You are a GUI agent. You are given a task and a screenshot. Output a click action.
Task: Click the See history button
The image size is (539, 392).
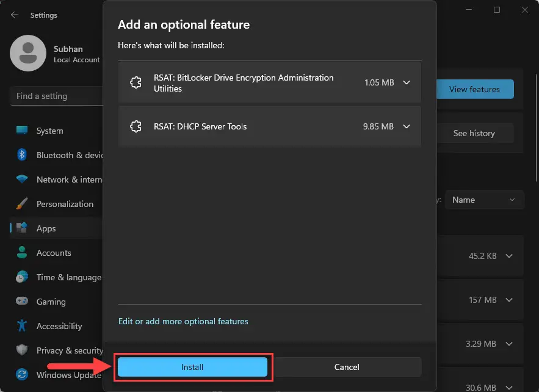[x=474, y=133]
